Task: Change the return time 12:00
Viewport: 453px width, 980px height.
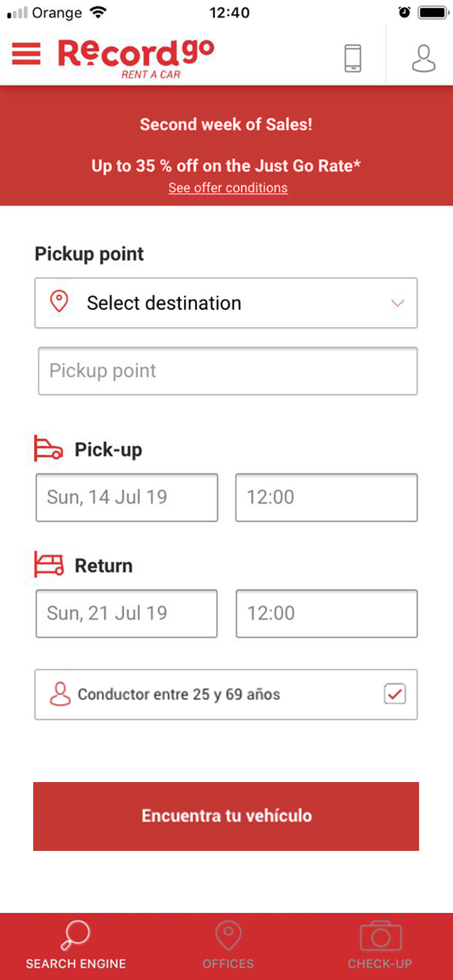Action: 326,613
